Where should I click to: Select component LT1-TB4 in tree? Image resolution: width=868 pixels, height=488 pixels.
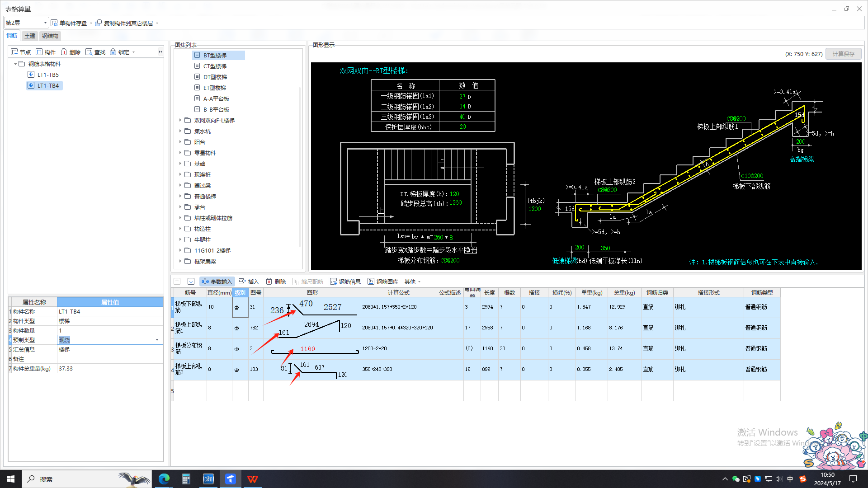click(44, 85)
